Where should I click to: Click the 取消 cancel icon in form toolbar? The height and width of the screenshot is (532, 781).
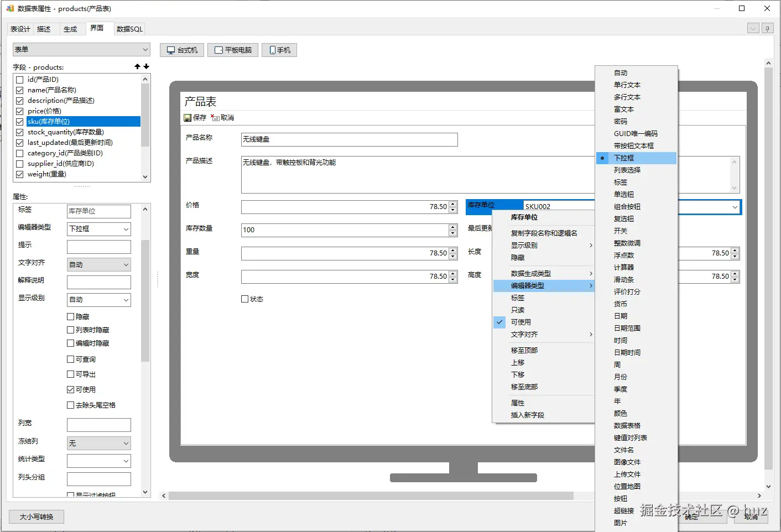coord(215,118)
